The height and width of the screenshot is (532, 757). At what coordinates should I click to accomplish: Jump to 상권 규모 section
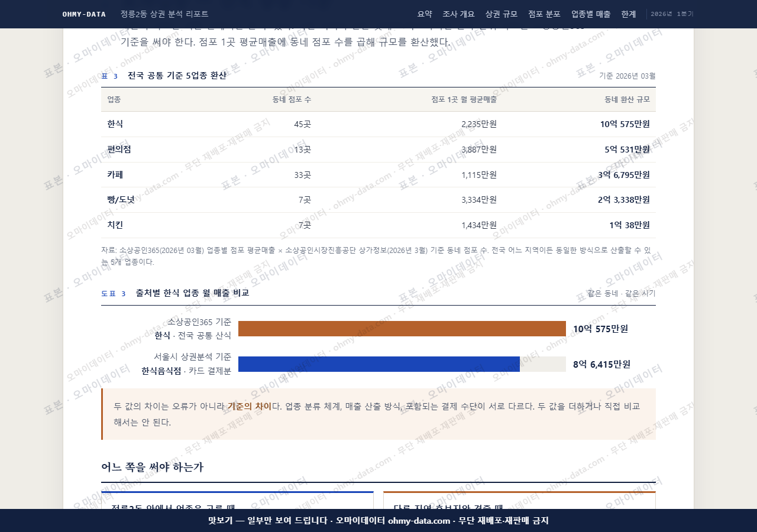501,14
